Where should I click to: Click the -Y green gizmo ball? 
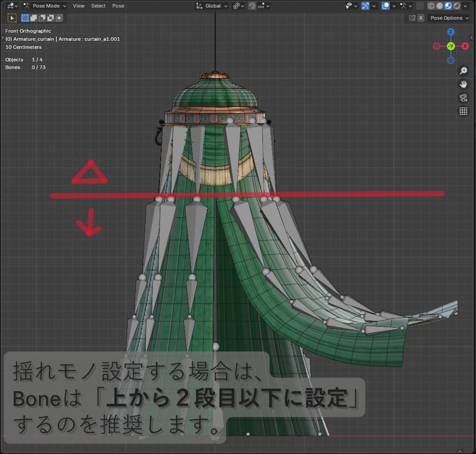451,46
